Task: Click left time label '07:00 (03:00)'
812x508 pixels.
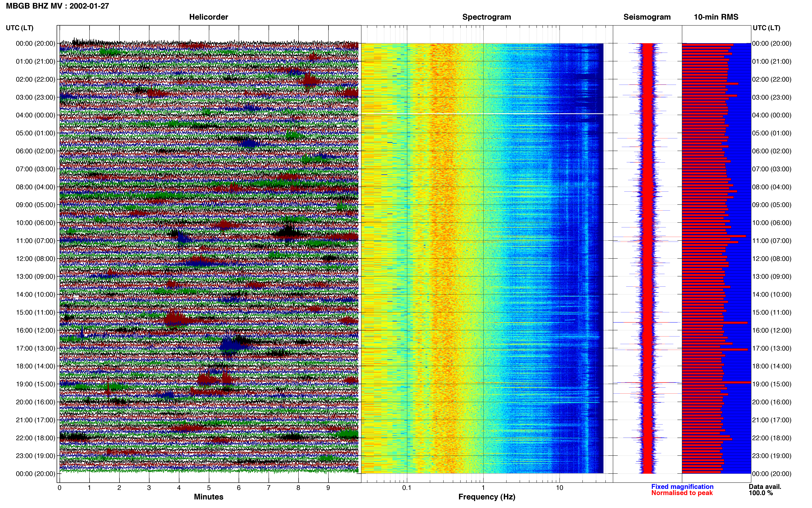Action: [x=36, y=169]
